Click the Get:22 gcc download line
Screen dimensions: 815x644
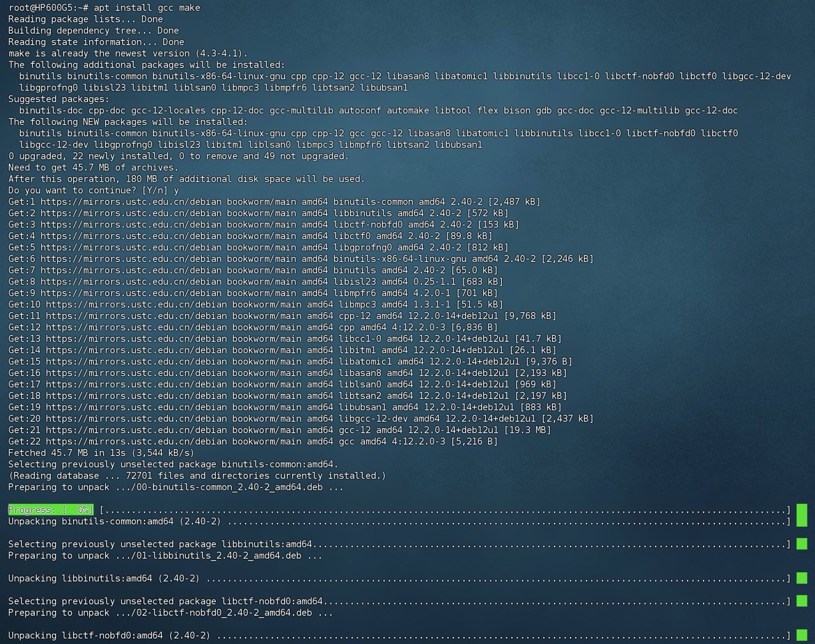click(253, 441)
